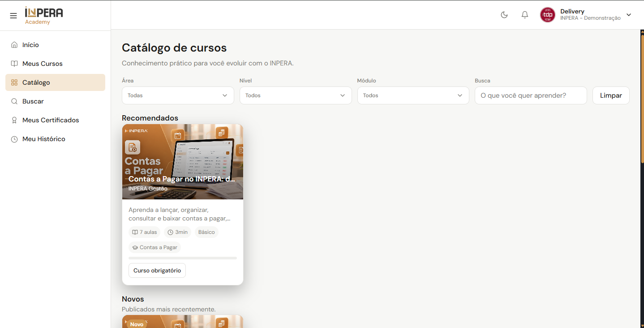Click the 3min duration tag
This screenshot has height=328, width=644.
pyautogui.click(x=177, y=232)
